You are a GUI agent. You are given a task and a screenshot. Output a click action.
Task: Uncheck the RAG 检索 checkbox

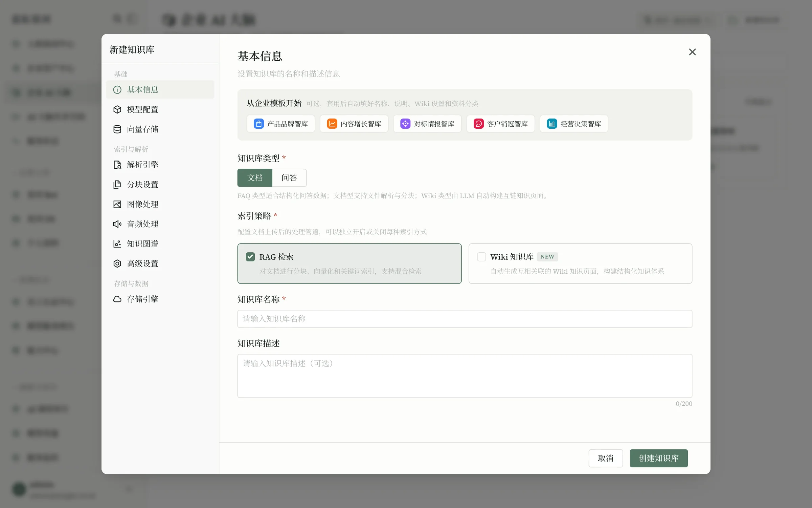[x=250, y=257]
